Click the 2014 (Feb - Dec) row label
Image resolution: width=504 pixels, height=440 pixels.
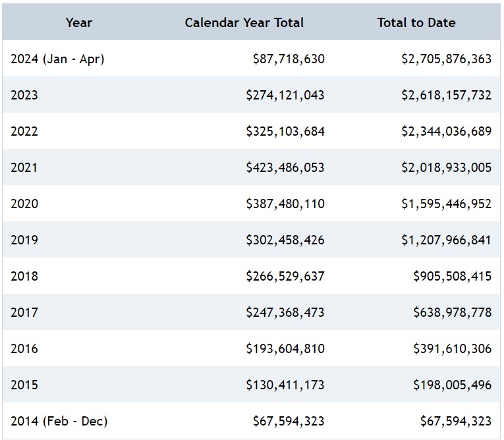(x=59, y=420)
